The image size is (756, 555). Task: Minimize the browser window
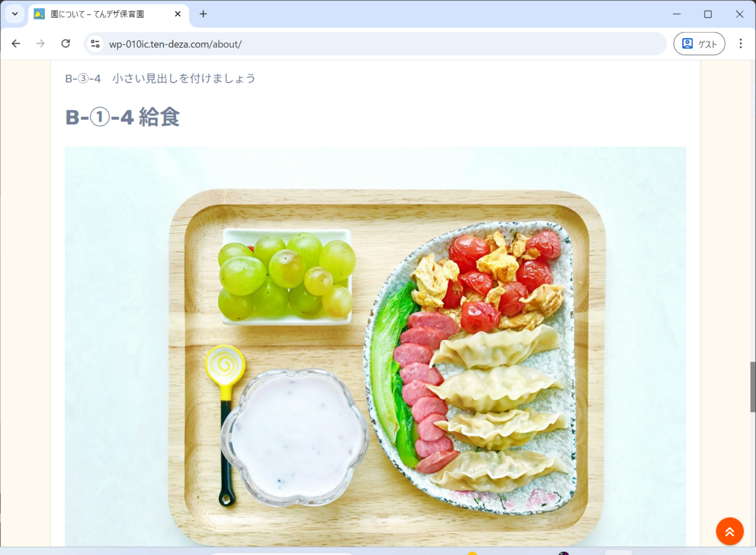676,14
